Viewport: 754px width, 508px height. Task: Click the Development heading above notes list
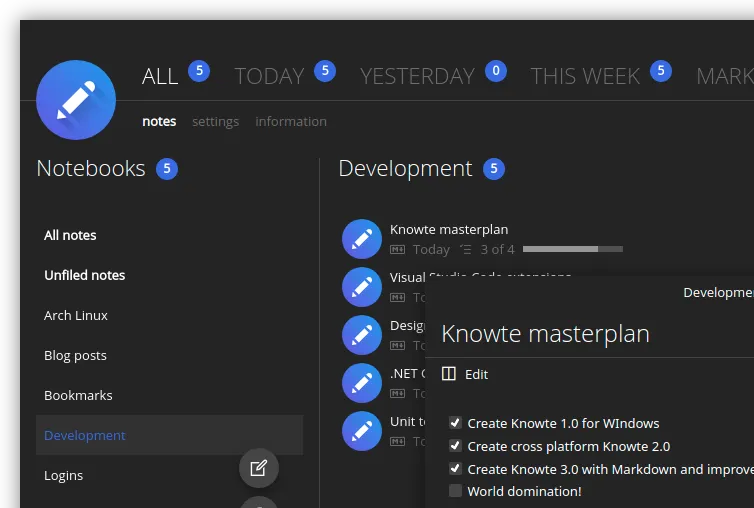click(x=405, y=168)
